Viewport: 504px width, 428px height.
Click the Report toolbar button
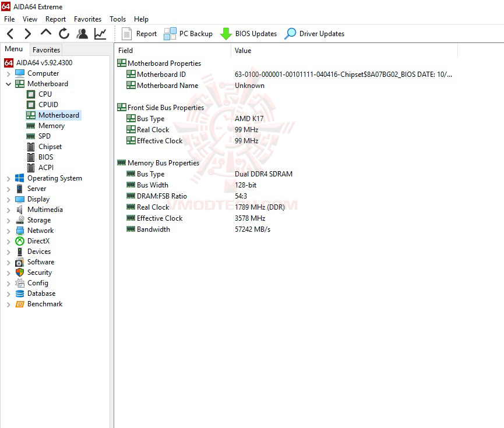139,34
